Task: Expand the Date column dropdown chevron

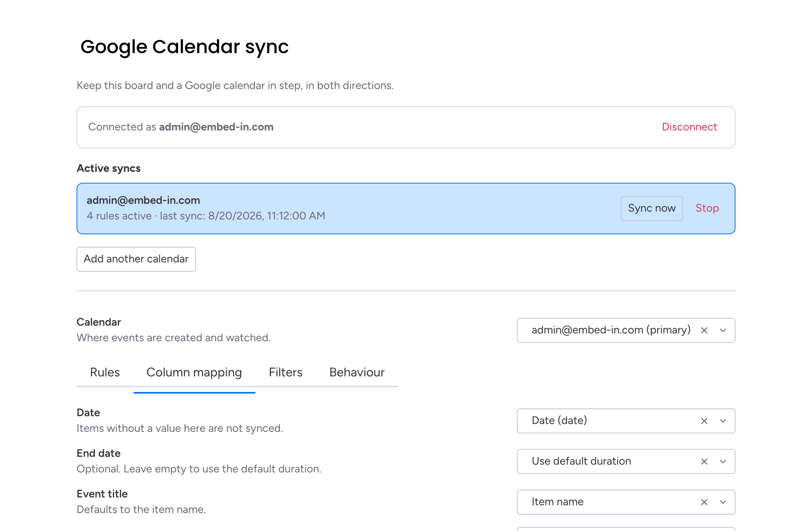Action: [x=723, y=421]
